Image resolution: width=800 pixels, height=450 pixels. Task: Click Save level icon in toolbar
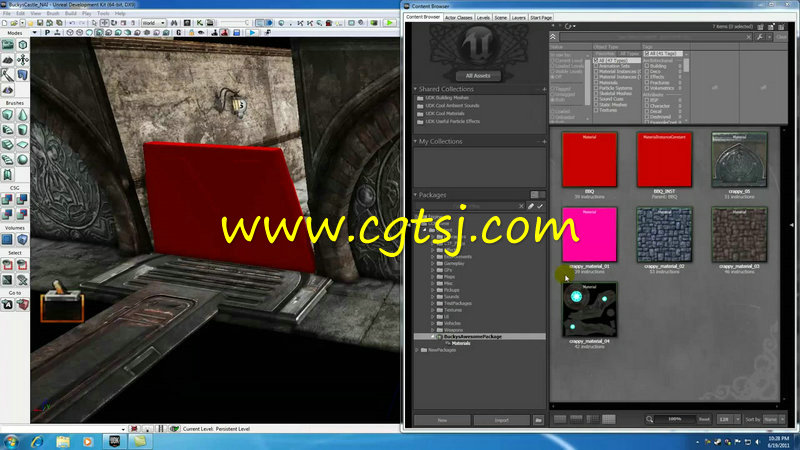click(40, 23)
